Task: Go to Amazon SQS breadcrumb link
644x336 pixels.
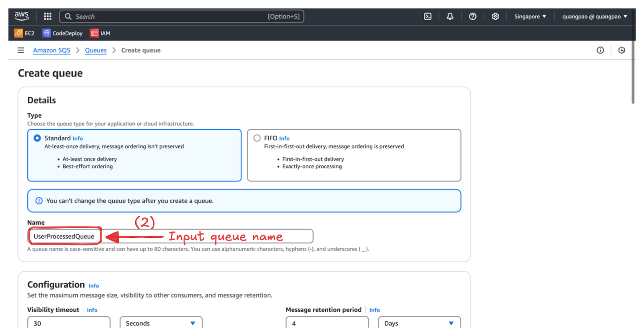Action: [x=52, y=50]
